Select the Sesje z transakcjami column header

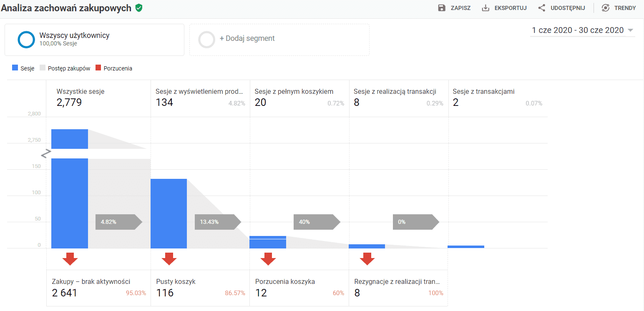(498, 97)
